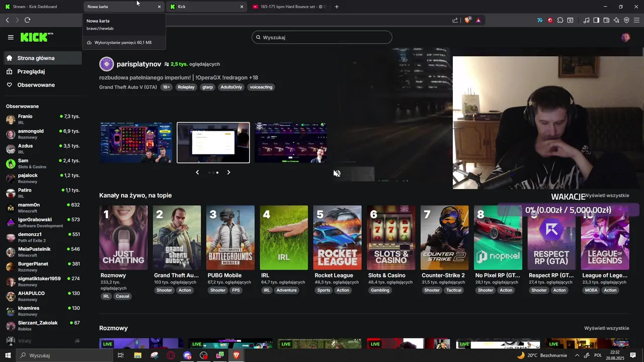Click the red recorder extension icon
This screenshot has width=644, height=362.
click(550, 20)
